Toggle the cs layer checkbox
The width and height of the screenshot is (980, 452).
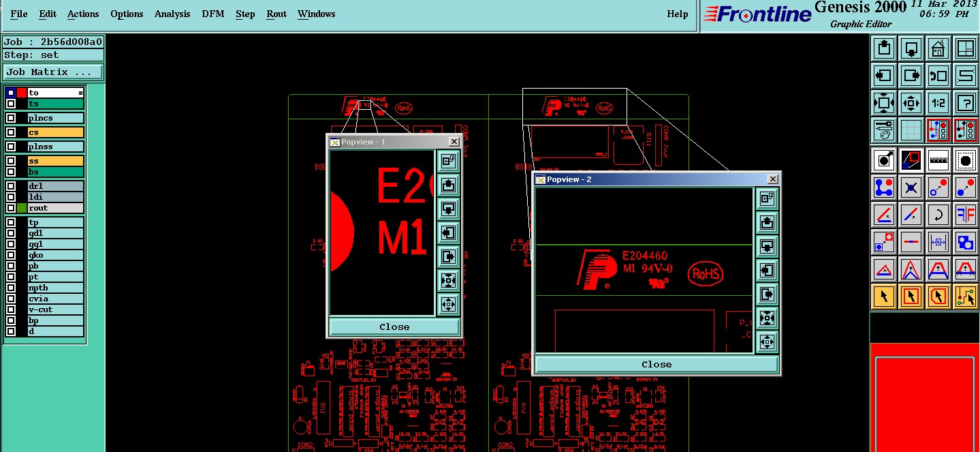[10, 132]
